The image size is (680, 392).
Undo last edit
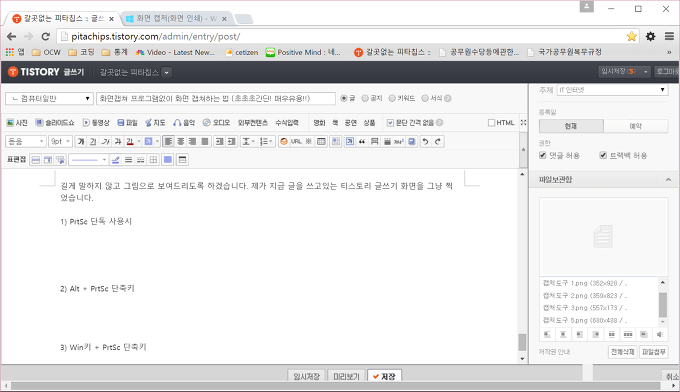(x=425, y=141)
